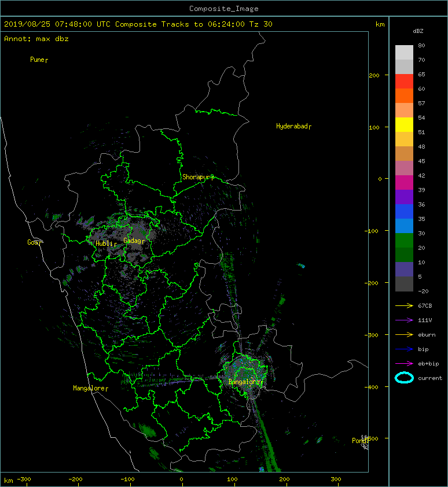Click the 'Annot: max dbz' annotation text
448x487 pixels.
pos(36,39)
